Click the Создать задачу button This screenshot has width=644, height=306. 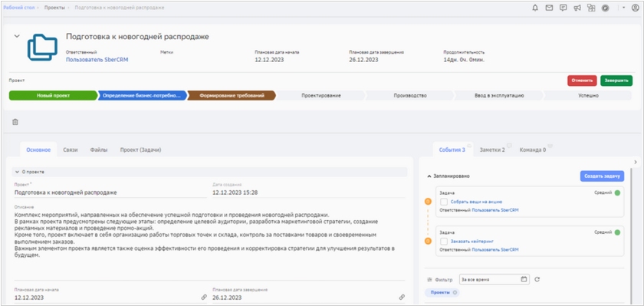pyautogui.click(x=602, y=176)
